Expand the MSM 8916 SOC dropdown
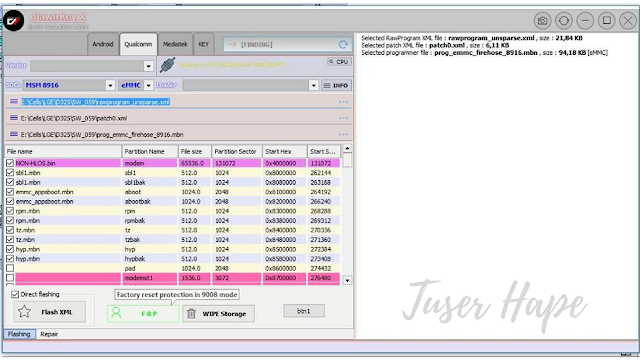Image resolution: width=640 pixels, height=360 pixels. tap(110, 85)
